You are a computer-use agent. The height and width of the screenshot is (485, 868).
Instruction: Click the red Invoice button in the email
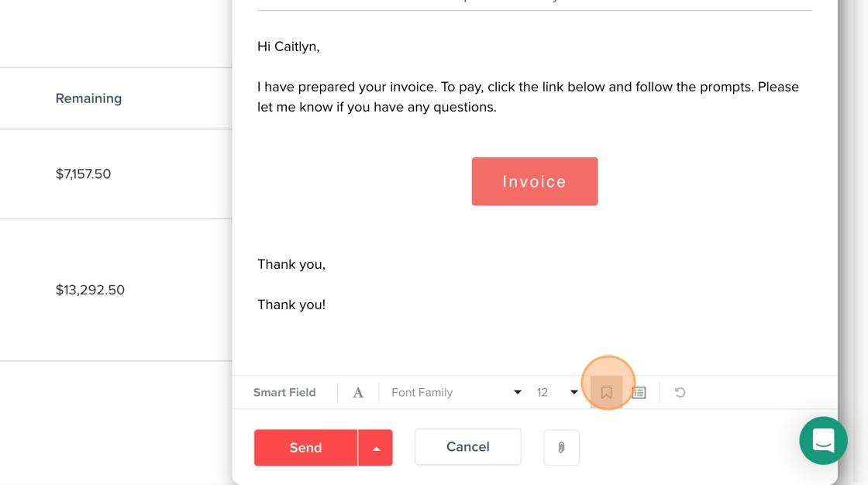click(534, 181)
